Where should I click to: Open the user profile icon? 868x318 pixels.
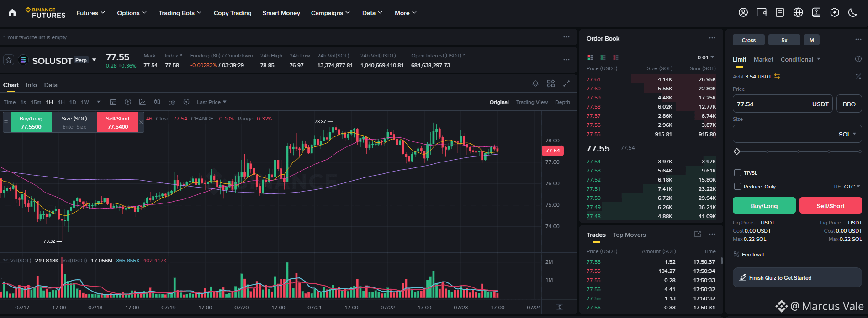point(743,13)
